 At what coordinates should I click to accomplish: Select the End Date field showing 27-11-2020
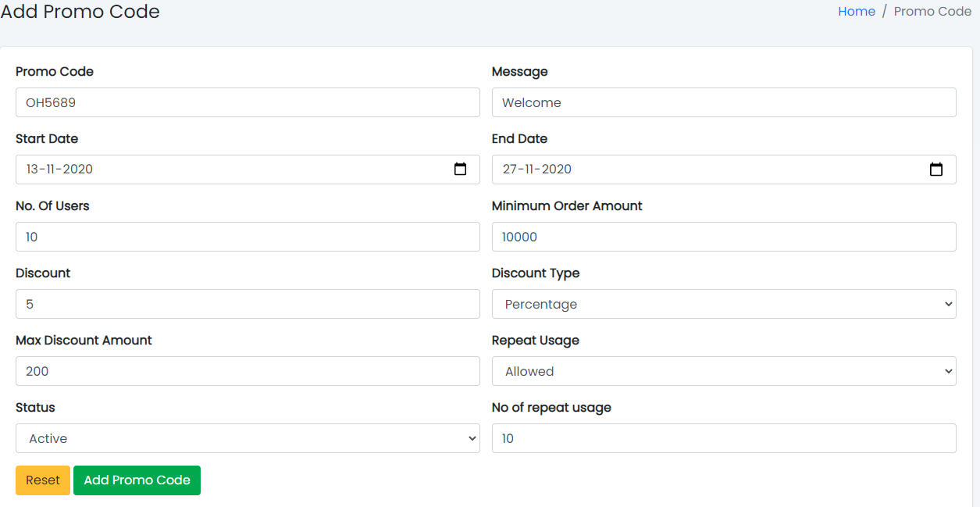pos(724,170)
